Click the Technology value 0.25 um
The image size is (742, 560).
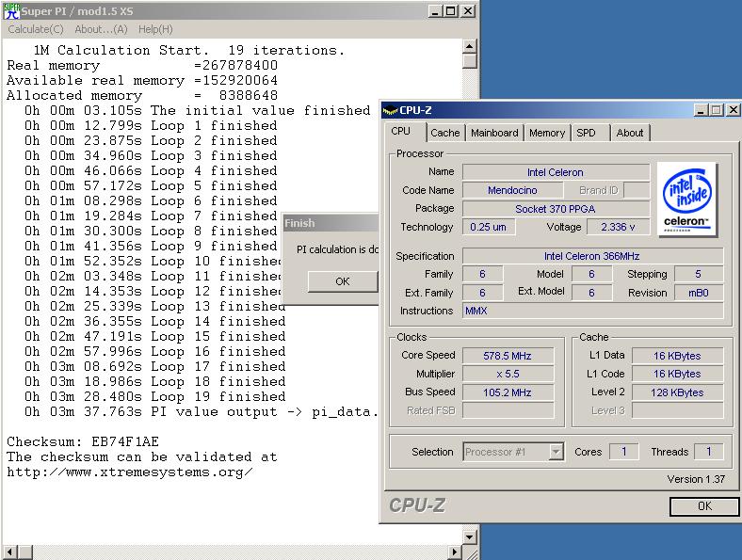tap(489, 227)
